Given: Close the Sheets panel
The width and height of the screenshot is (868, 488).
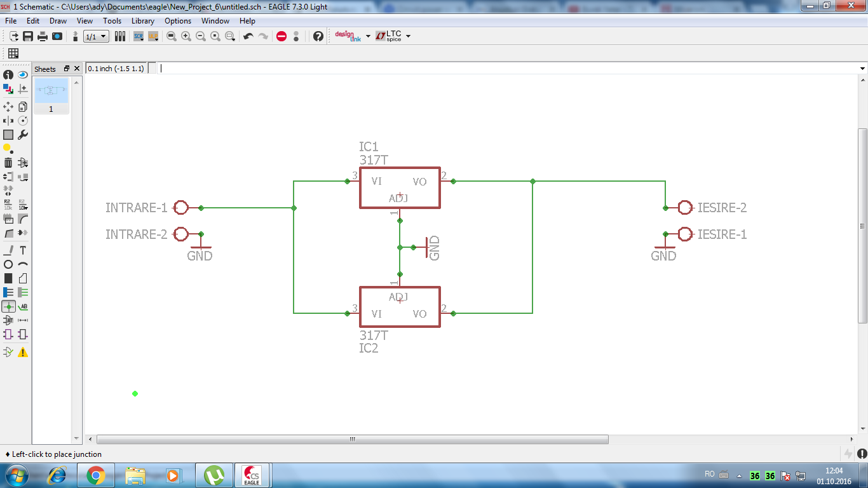Looking at the screenshot, I should (77, 69).
